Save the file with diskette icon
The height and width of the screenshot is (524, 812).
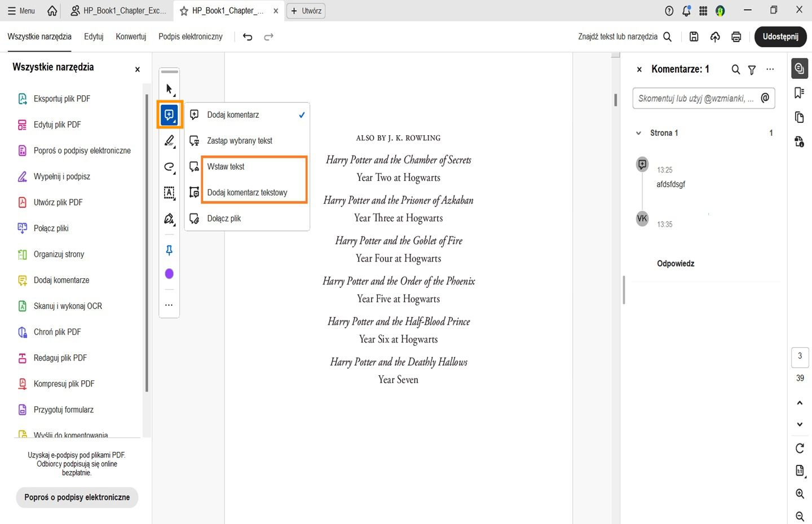[694, 37]
